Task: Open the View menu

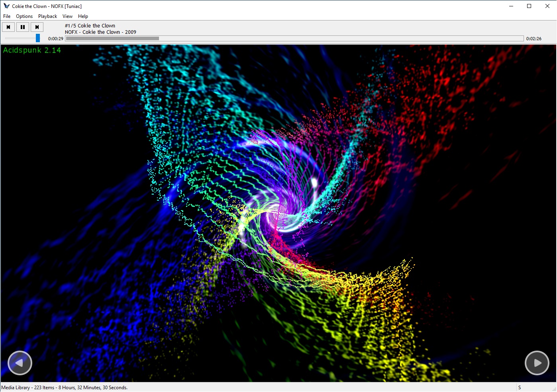Action: coord(67,16)
